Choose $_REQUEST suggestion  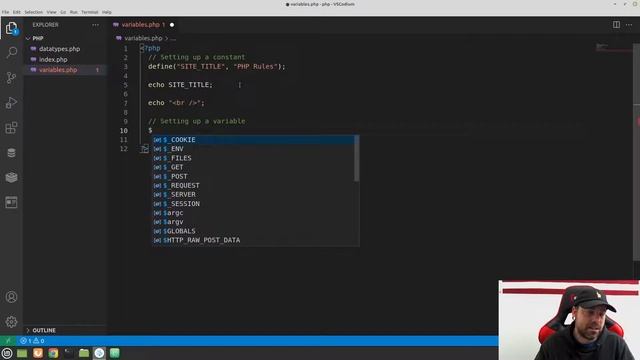[253, 185]
